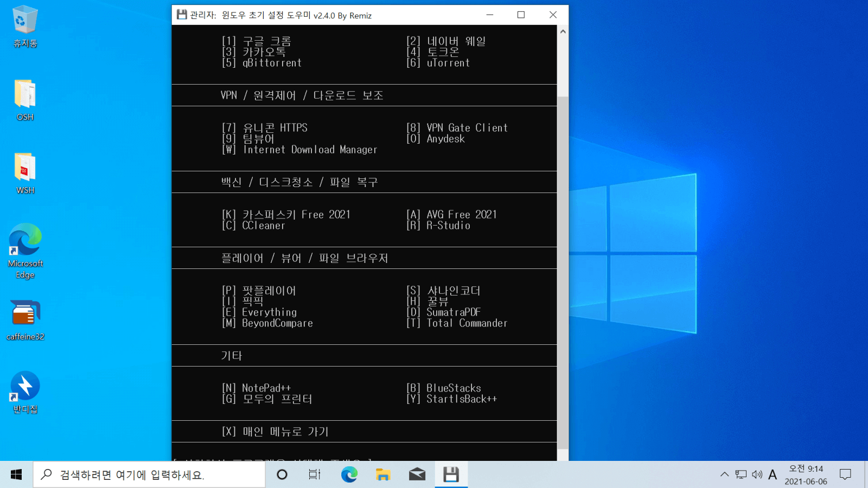Click the [S] 샤나인코더 entry
Screen dimensions: 868x488
pyautogui.click(x=443, y=291)
